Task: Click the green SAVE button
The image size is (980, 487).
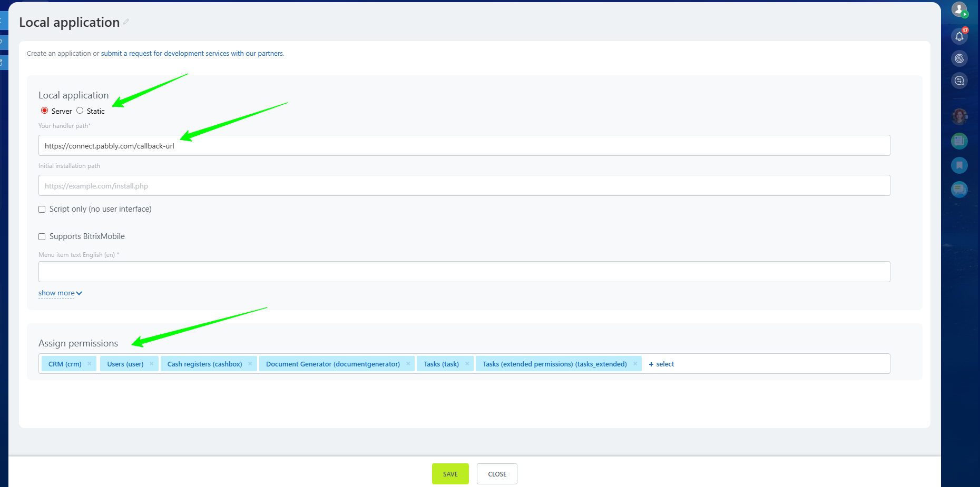Action: pyautogui.click(x=450, y=474)
